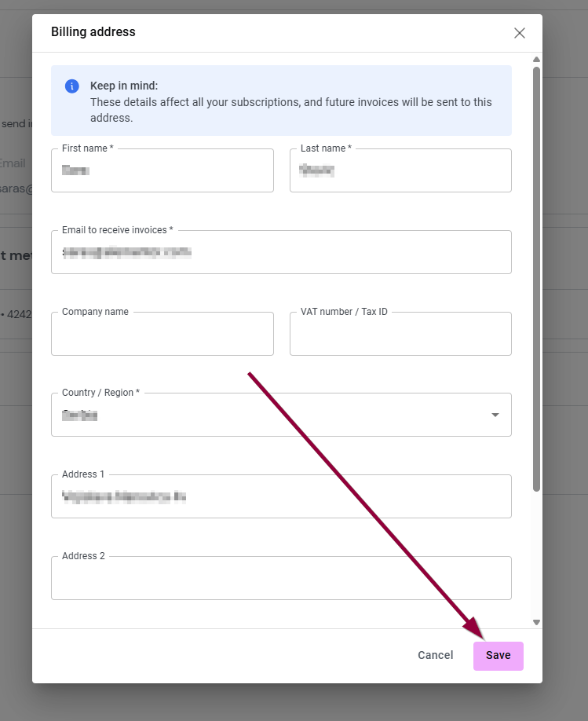Click the scrollbar up arrow
This screenshot has width=588, height=721.
(x=536, y=60)
